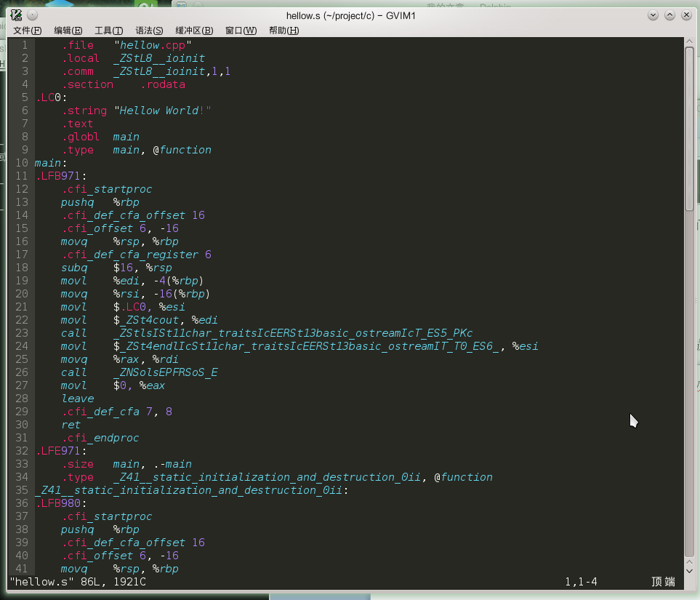The height and width of the screenshot is (600, 700).
Task: Open the 文件(F) File menu
Action: point(27,31)
